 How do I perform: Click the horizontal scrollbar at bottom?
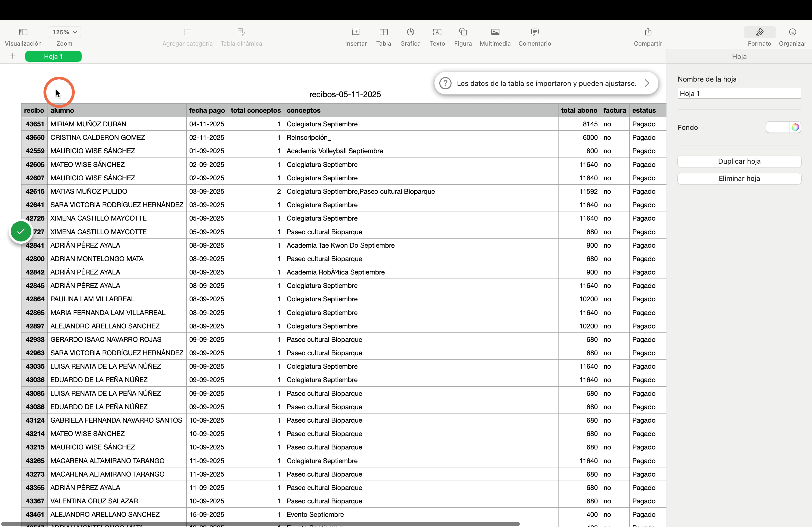[x=260, y=524]
